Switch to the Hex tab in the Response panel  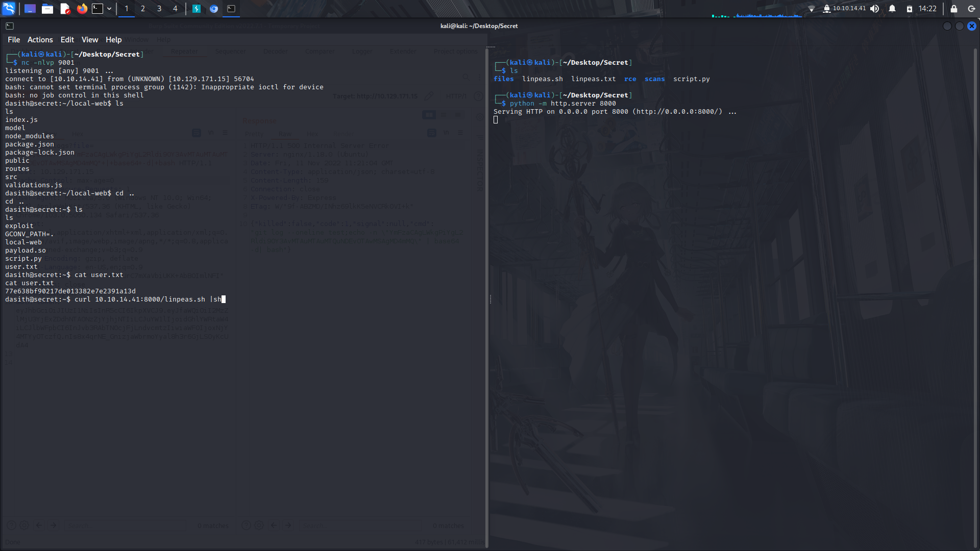[312, 134]
